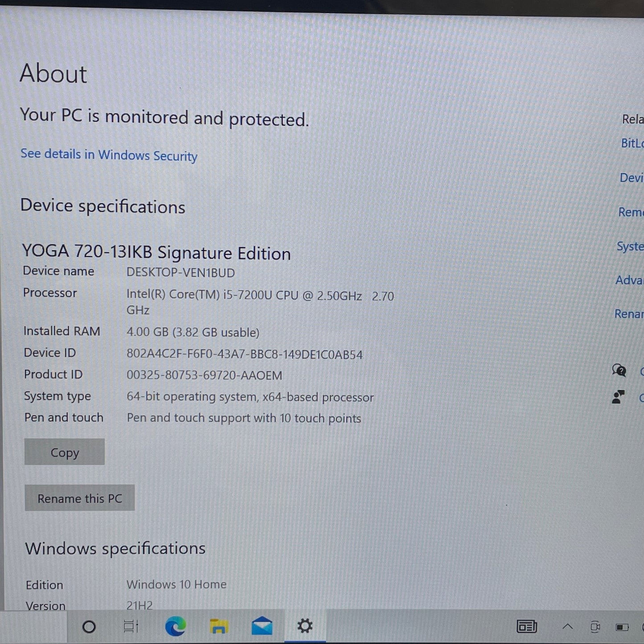Click the Installed RAM label
The image size is (644, 644).
(x=62, y=331)
